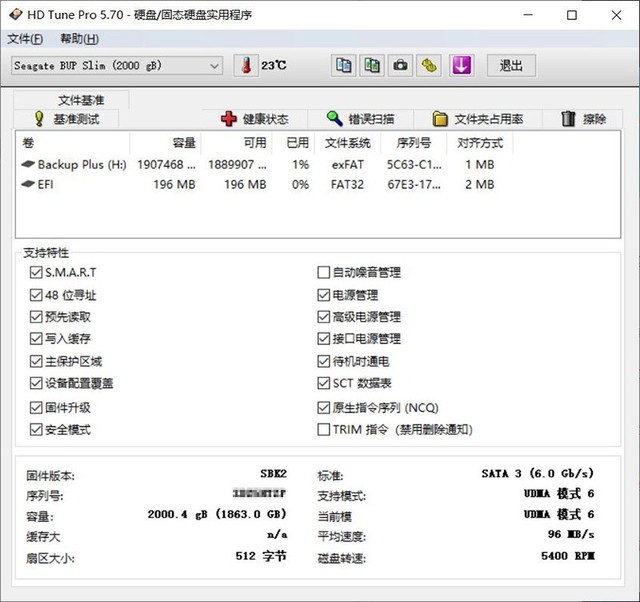This screenshot has height=602, width=640.
Task: Click the 5400 RPM rotation speed value
Action: [568, 556]
